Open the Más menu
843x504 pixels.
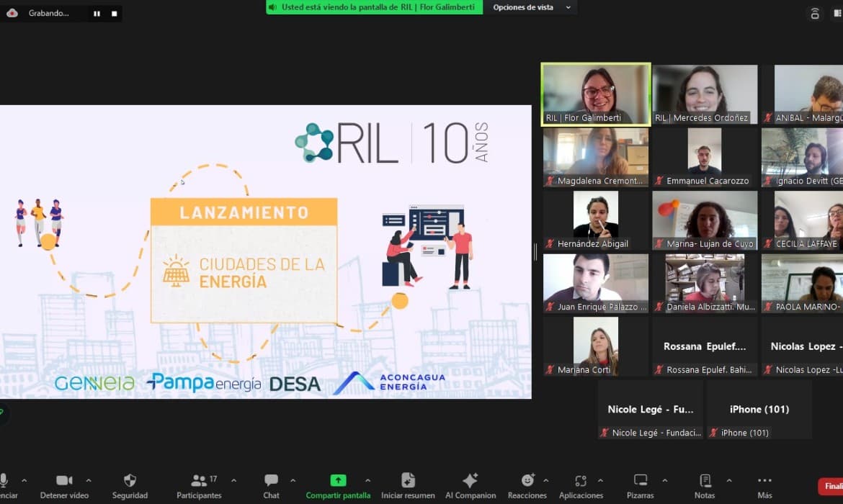point(764,481)
